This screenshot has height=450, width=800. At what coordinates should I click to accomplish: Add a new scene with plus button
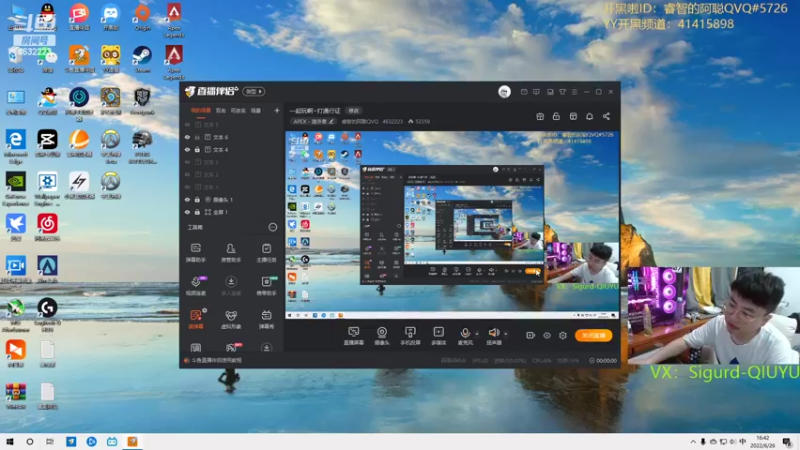277,110
